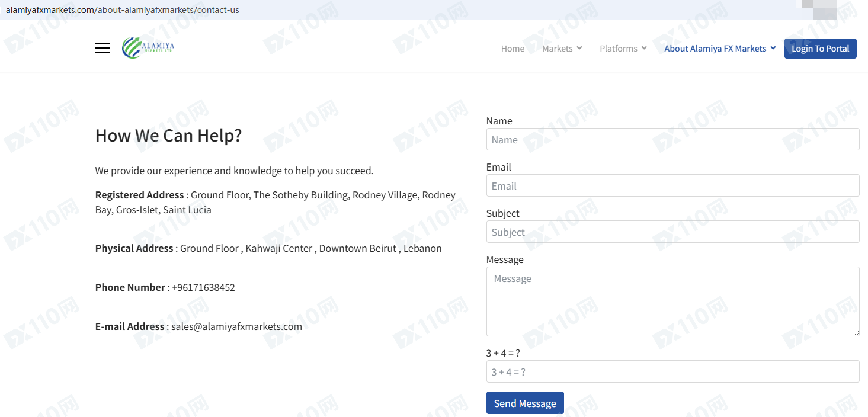Click the Alamiya Markets logo
The image size is (868, 417).
pos(148,48)
